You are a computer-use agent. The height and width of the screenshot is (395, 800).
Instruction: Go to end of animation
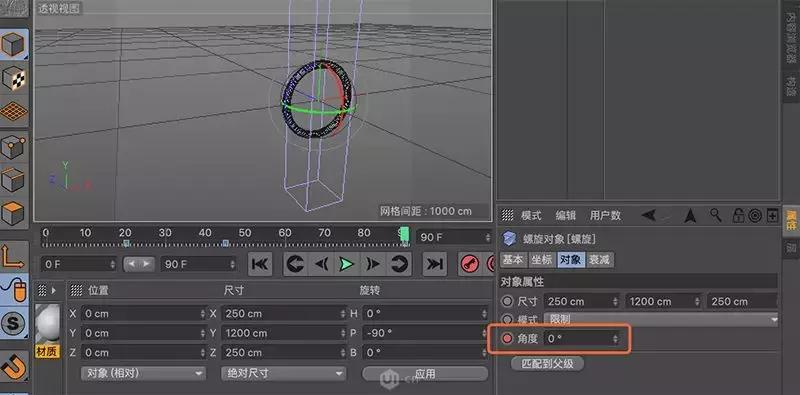coord(435,264)
